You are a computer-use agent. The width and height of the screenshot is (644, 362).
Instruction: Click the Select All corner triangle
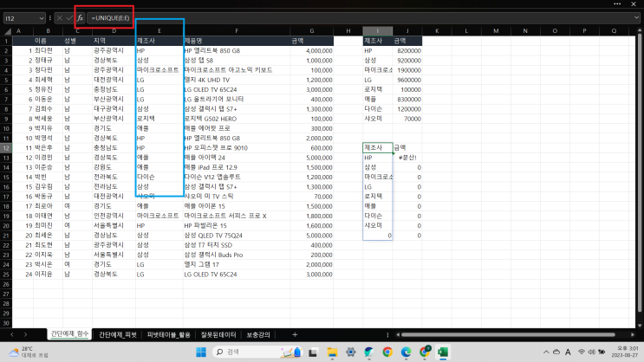coord(7,31)
